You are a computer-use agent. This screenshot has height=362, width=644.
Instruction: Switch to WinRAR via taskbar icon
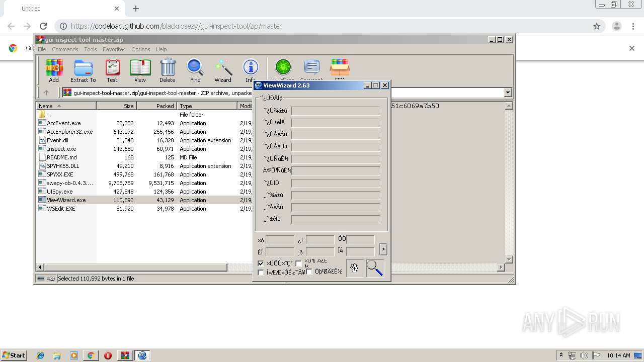point(125,355)
